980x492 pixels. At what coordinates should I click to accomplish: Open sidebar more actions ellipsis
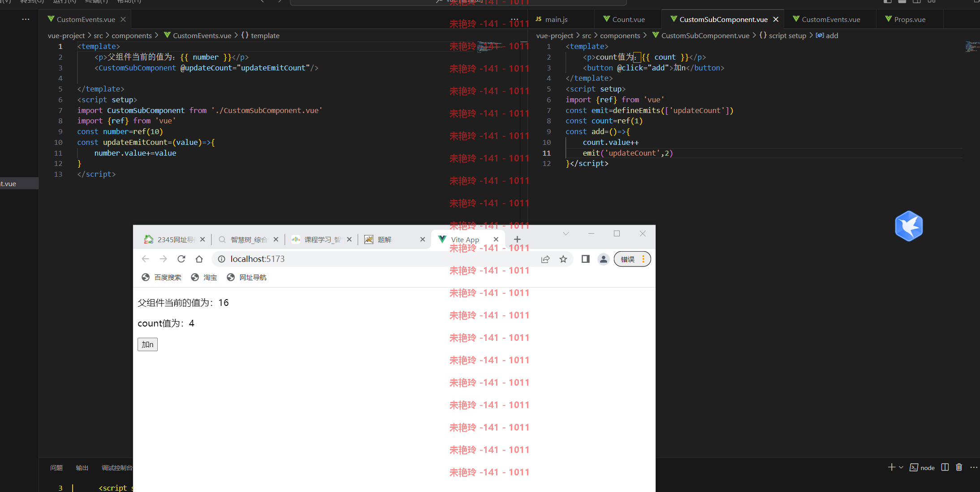[26, 19]
